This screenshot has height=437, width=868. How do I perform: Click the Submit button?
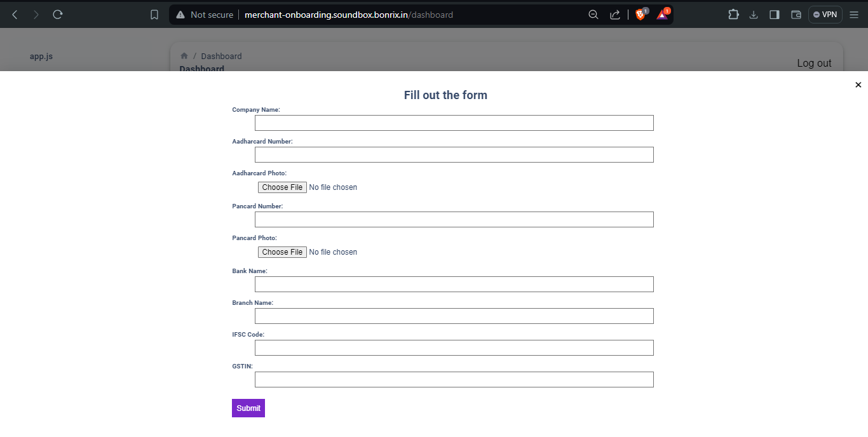pyautogui.click(x=248, y=408)
